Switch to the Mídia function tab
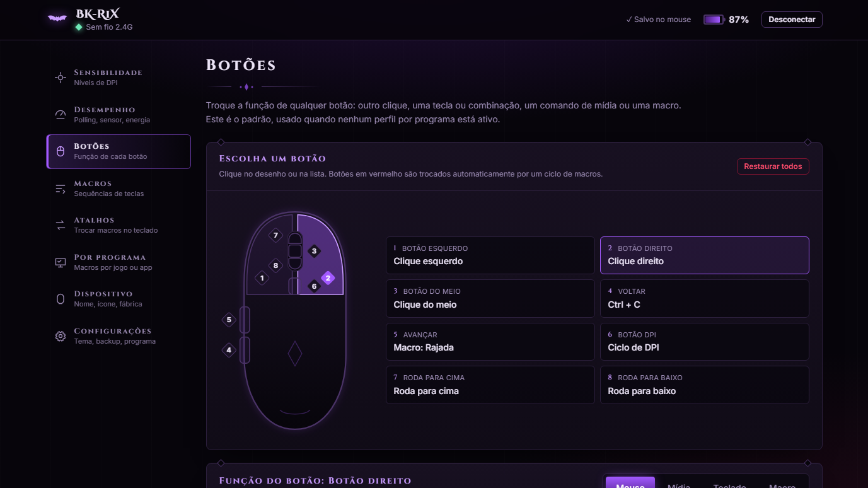Screen dimensions: 868x488 [x=679, y=484]
